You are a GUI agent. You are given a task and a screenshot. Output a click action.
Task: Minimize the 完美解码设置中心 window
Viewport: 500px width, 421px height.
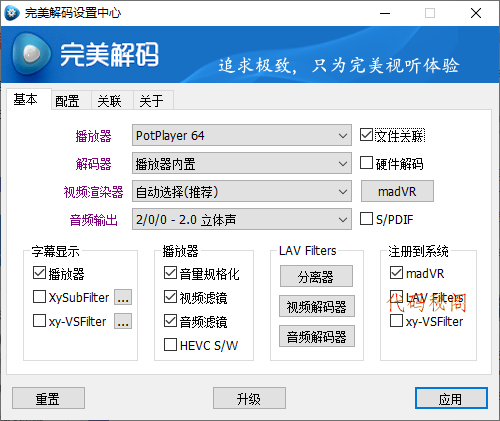pyautogui.click(x=385, y=13)
